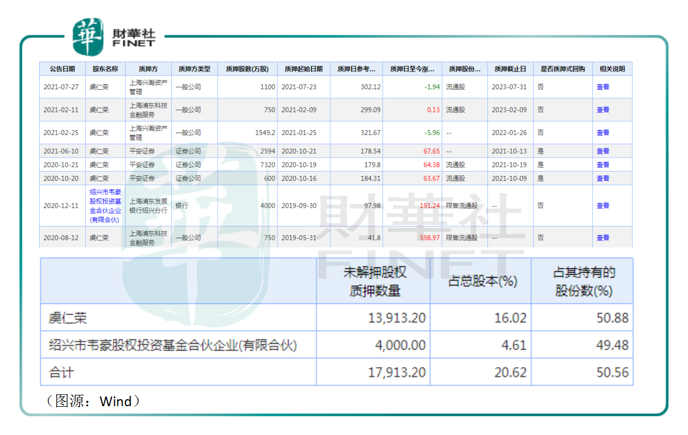Viewport: 688px width, 435px height.
Task: Sort by 质押股数(万股) column header
Action: (x=247, y=69)
